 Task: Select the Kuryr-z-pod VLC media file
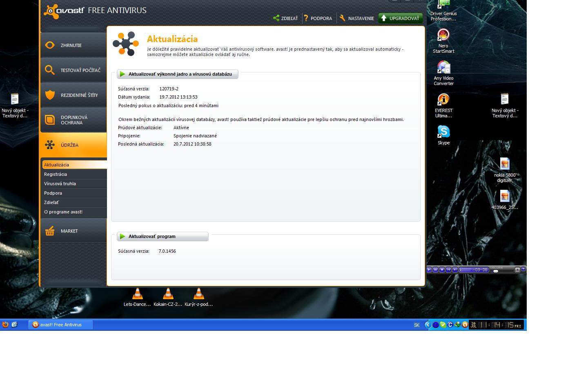point(198,297)
